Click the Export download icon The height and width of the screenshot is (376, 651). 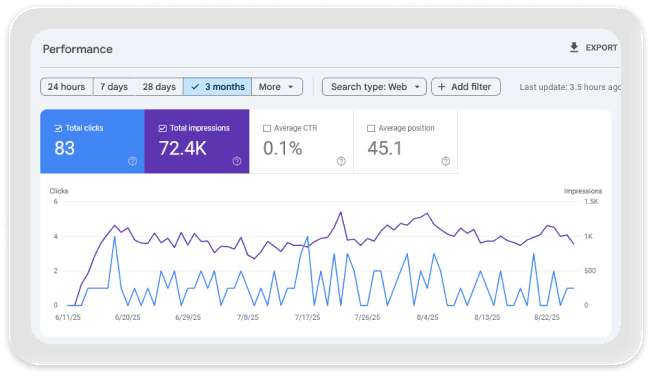pyautogui.click(x=574, y=47)
